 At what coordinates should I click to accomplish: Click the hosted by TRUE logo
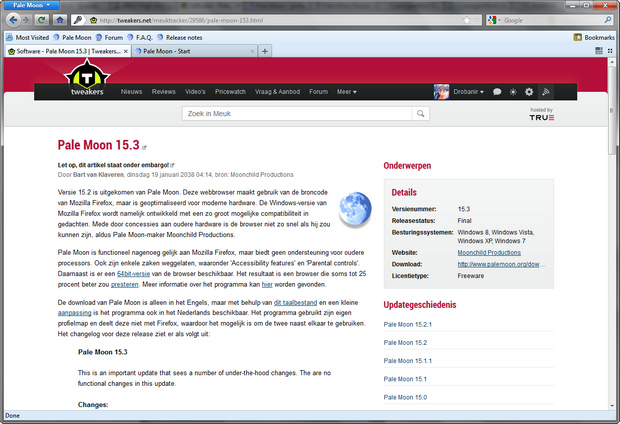[541, 114]
